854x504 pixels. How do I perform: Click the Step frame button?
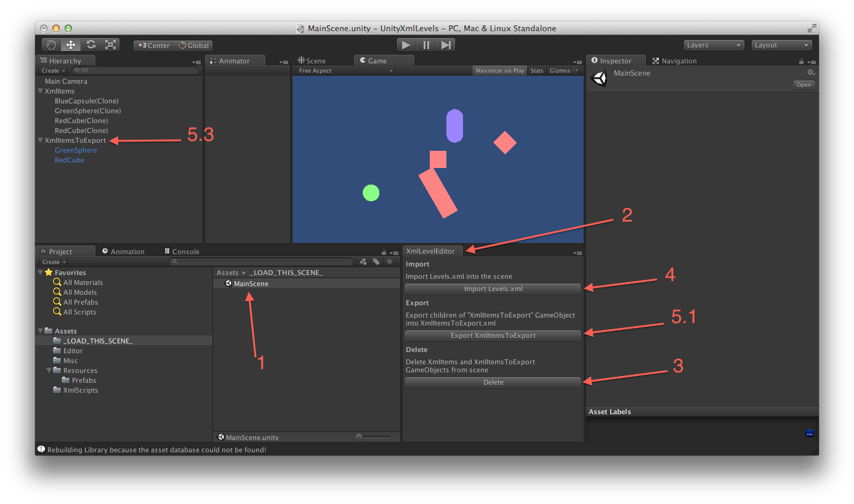pos(446,45)
